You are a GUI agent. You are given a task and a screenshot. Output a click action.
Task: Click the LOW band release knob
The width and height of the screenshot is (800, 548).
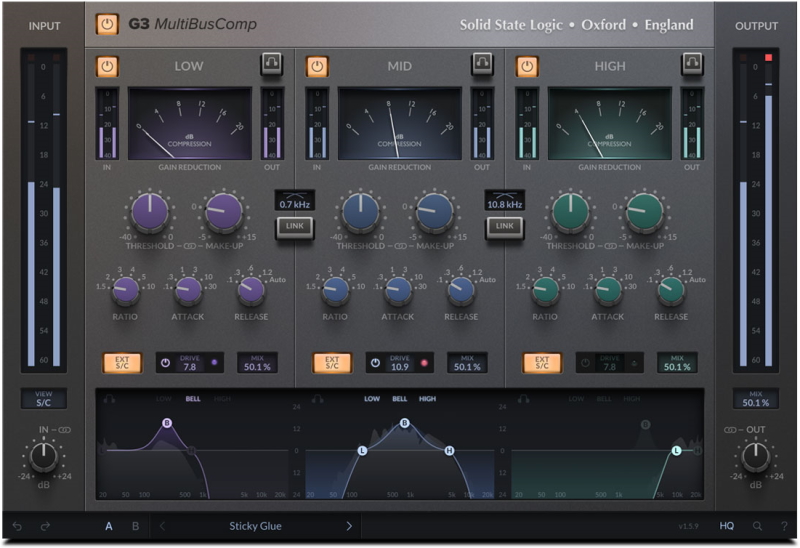coord(251,290)
